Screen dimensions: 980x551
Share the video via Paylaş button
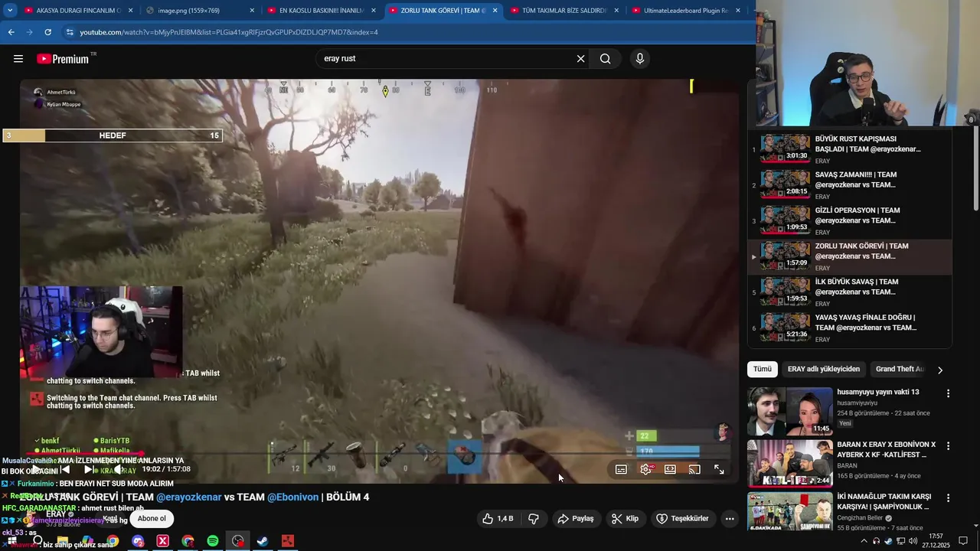point(576,519)
